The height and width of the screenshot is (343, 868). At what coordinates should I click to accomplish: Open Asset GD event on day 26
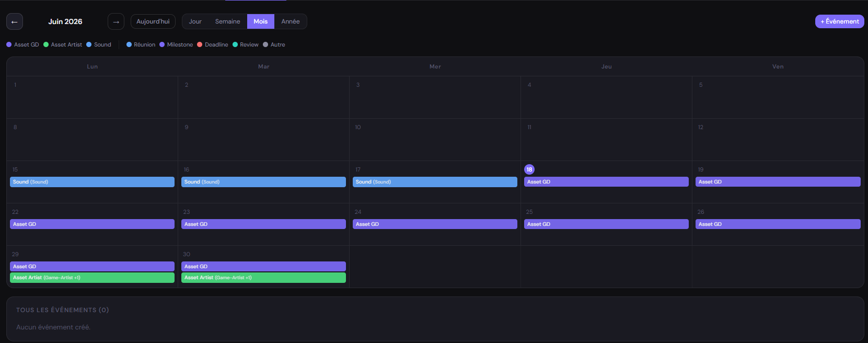point(778,224)
